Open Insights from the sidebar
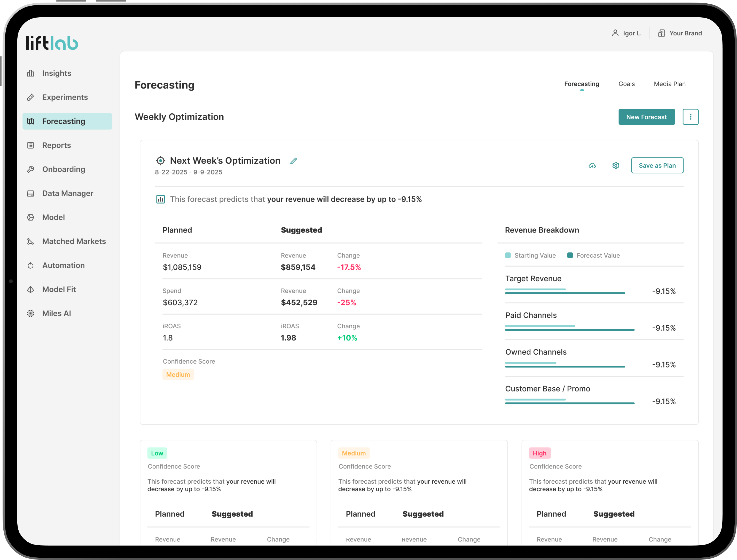This screenshot has width=737, height=560. 56,73
